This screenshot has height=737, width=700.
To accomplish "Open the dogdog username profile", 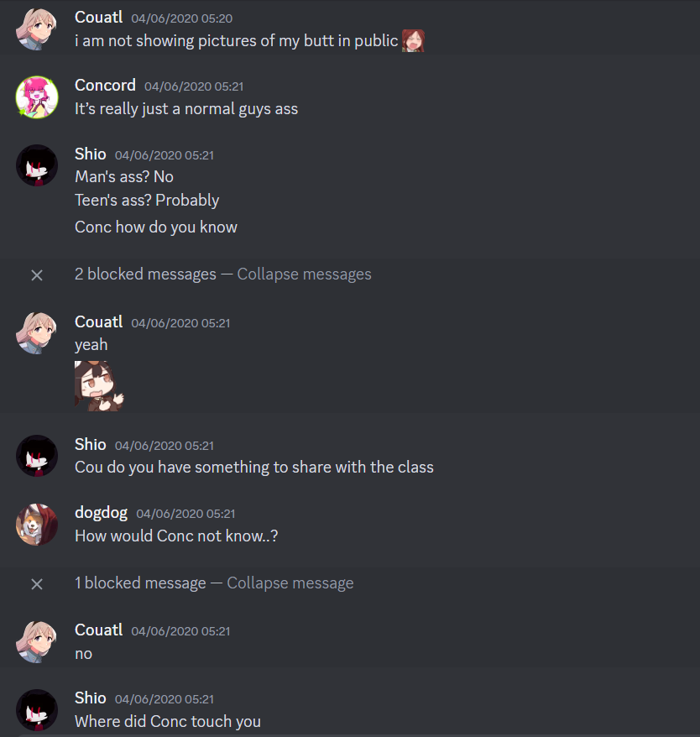I will point(101,512).
